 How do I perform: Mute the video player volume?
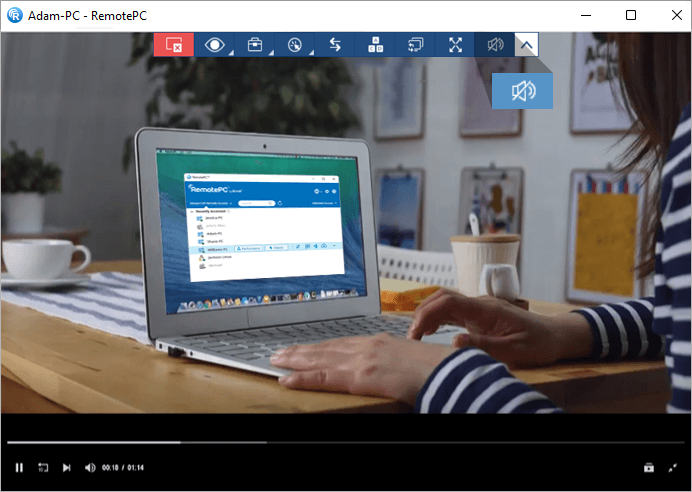pos(90,467)
